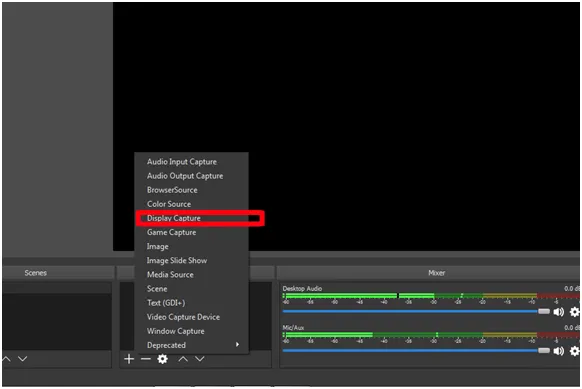The image size is (582, 389).
Task: Expand the Deprecated submenu
Action: 192,345
